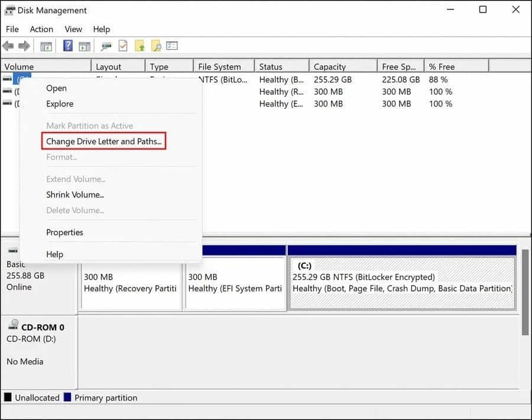Click Open in the context menu
This screenshot has width=532, height=420.
(56, 88)
